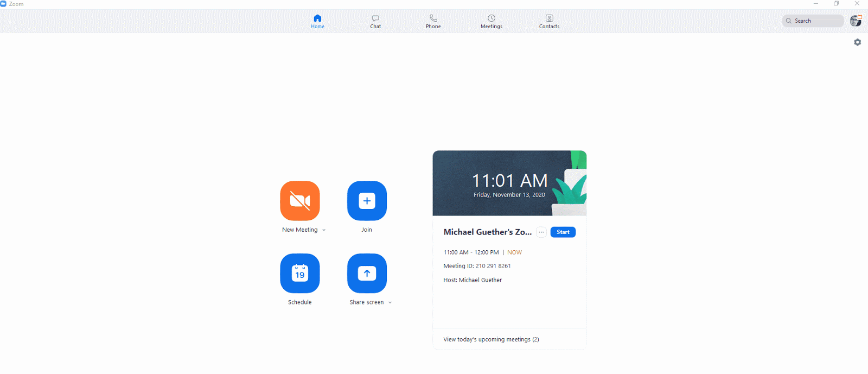Click the orange NOW status label
This screenshot has height=374, width=868.
[x=514, y=252]
